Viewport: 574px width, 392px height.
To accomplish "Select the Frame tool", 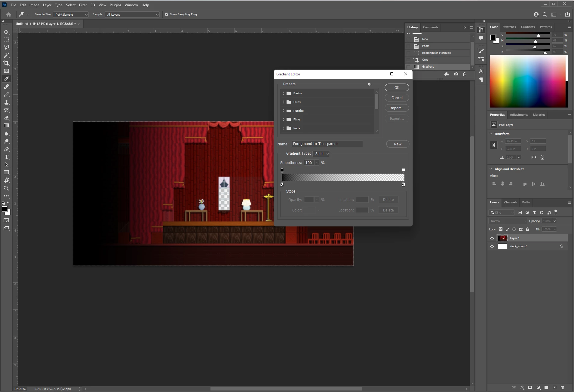I will point(6,71).
